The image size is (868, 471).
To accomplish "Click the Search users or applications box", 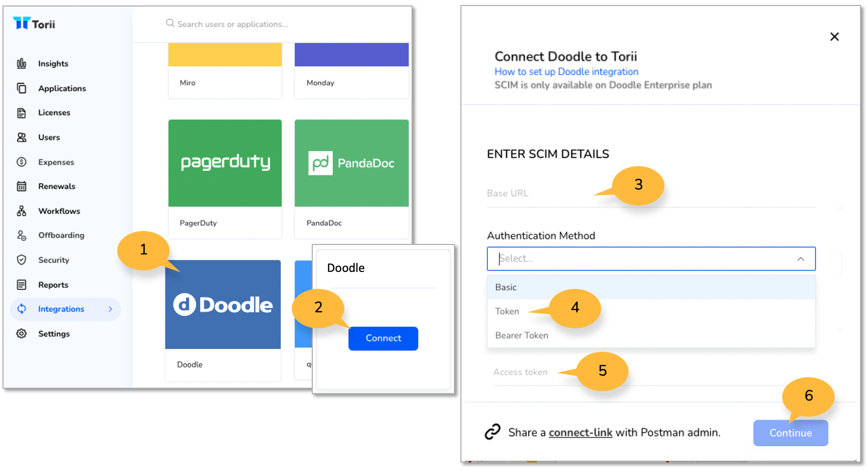I will click(x=232, y=24).
